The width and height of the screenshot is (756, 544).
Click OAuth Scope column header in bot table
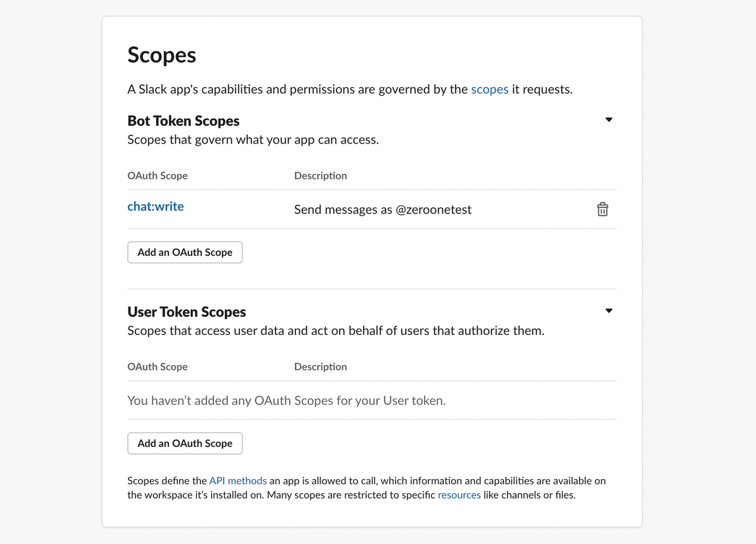tap(157, 176)
